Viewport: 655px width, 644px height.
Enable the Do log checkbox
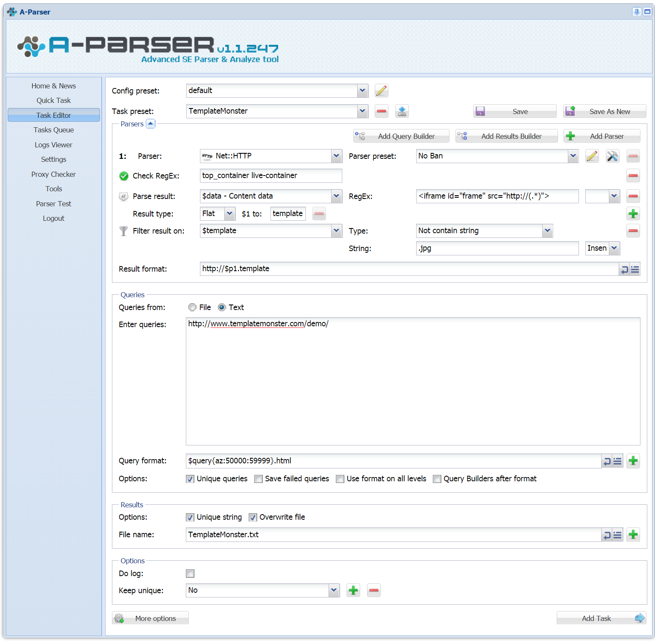coord(190,574)
